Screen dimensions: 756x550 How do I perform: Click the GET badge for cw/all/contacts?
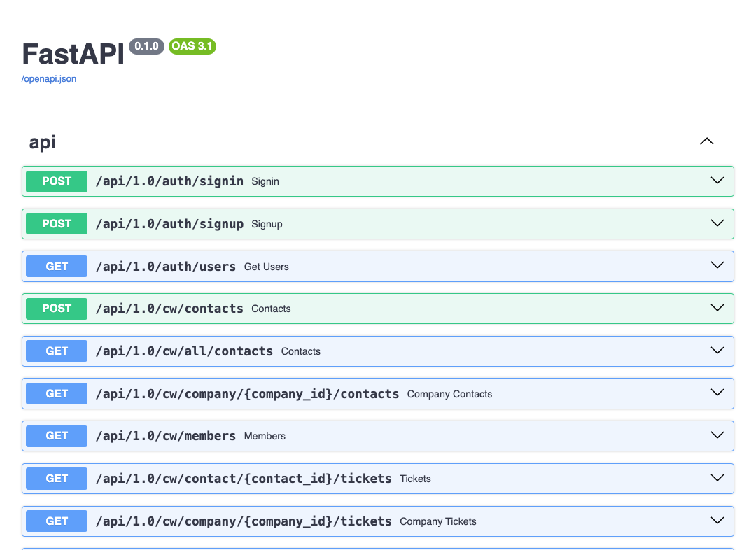[57, 351]
